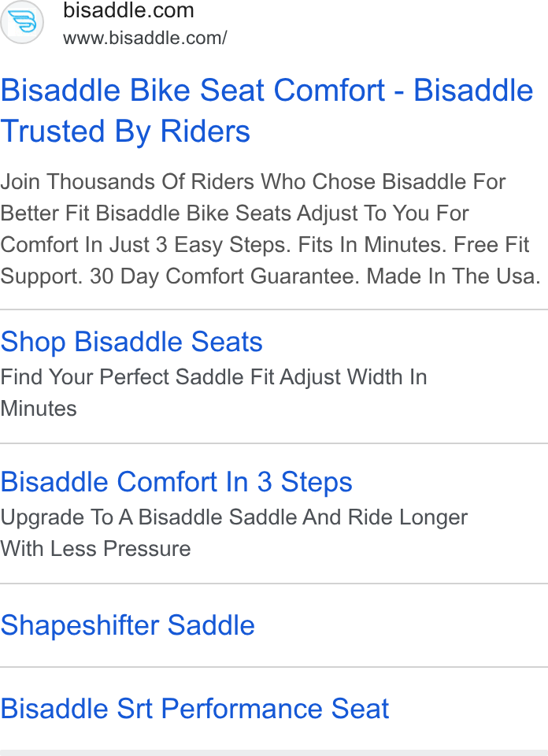
Task: Select the Shapeshifter Saddle sitelink
Action: click(128, 625)
